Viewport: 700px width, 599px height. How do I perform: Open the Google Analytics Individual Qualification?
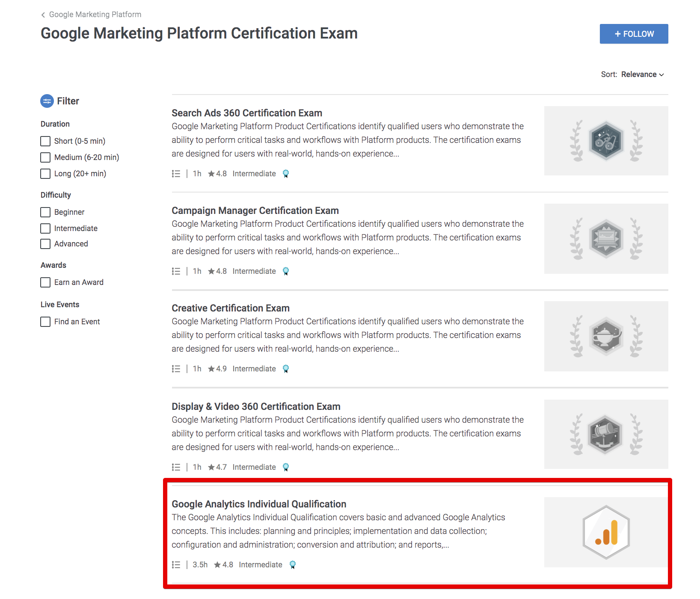tap(259, 504)
